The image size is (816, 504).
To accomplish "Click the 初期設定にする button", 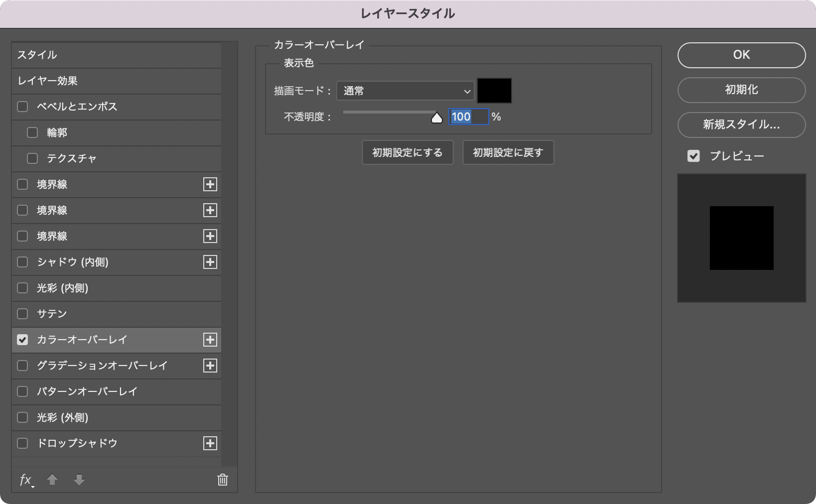I will pos(407,152).
